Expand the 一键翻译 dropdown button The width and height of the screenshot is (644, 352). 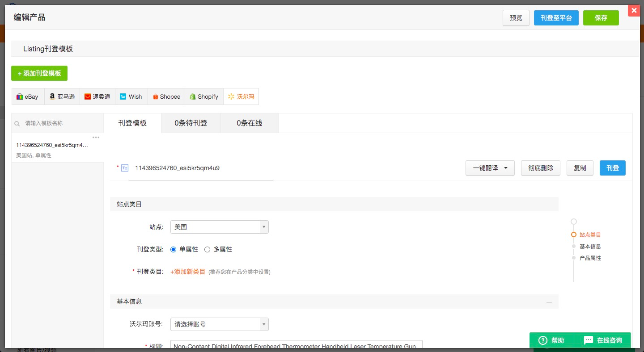[x=490, y=168]
